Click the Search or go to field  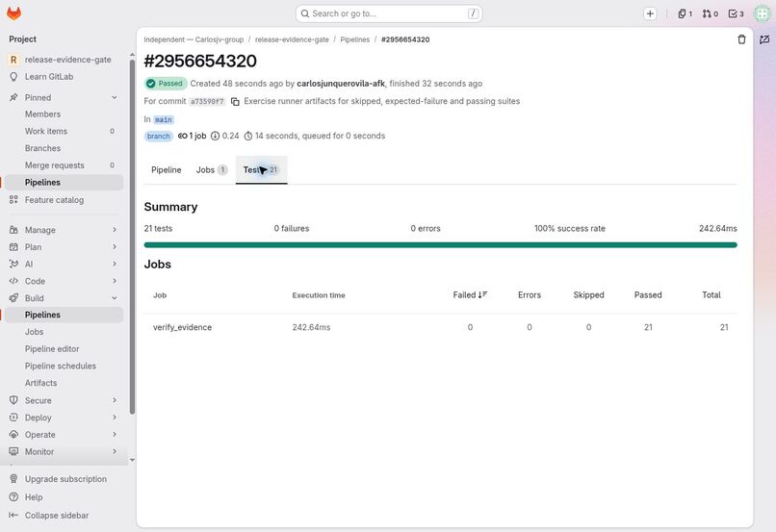coord(389,13)
